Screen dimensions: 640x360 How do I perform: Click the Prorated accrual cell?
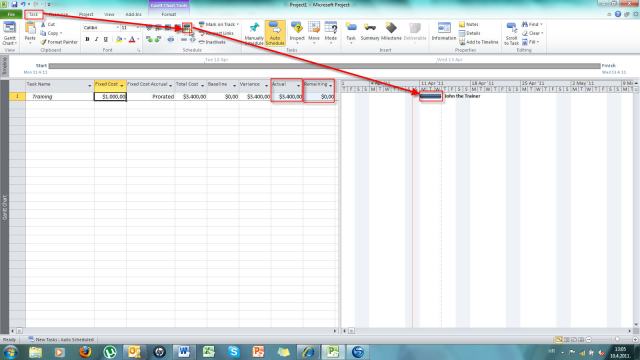(151, 97)
